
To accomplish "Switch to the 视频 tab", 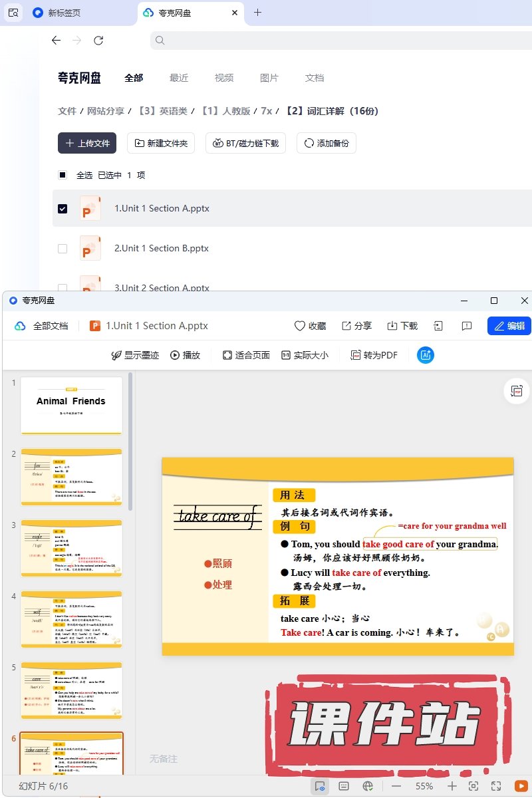I will 224,78.
